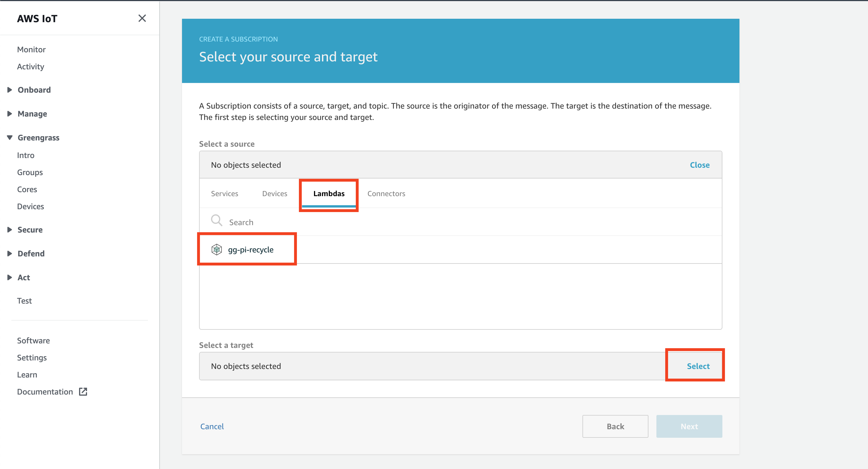868x469 pixels.
Task: Collapse the Greengrass section
Action: 10,138
